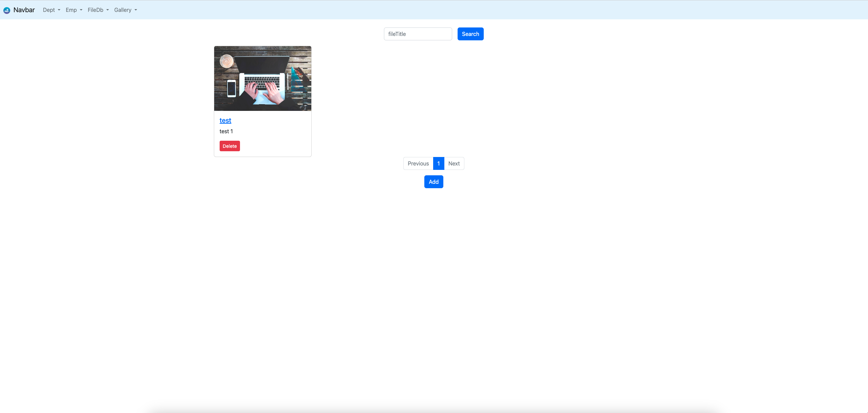Viewport: 868px width, 413px height.
Task: Click the caret arrow next to Dept
Action: (59, 10)
